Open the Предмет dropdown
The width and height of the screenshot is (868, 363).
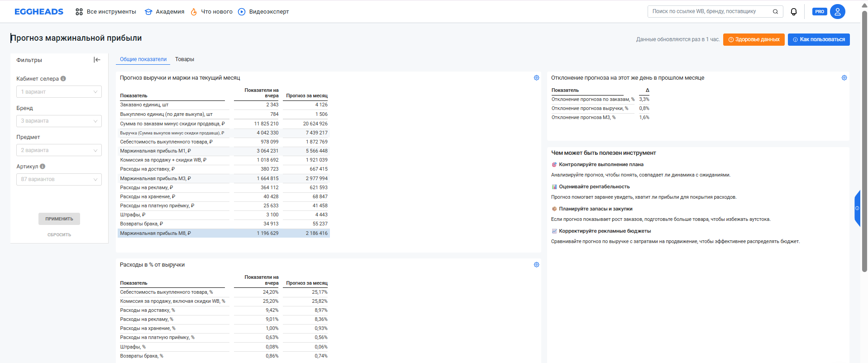pos(59,150)
